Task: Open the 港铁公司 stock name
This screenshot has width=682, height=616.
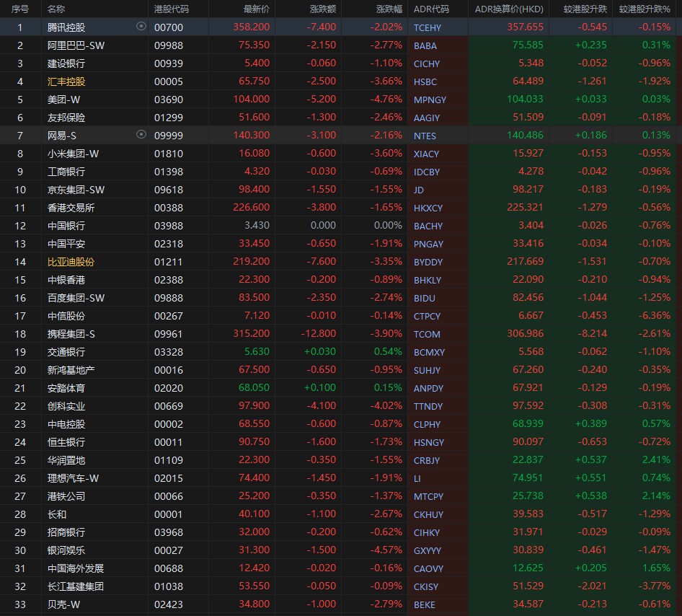Action: 66,497
